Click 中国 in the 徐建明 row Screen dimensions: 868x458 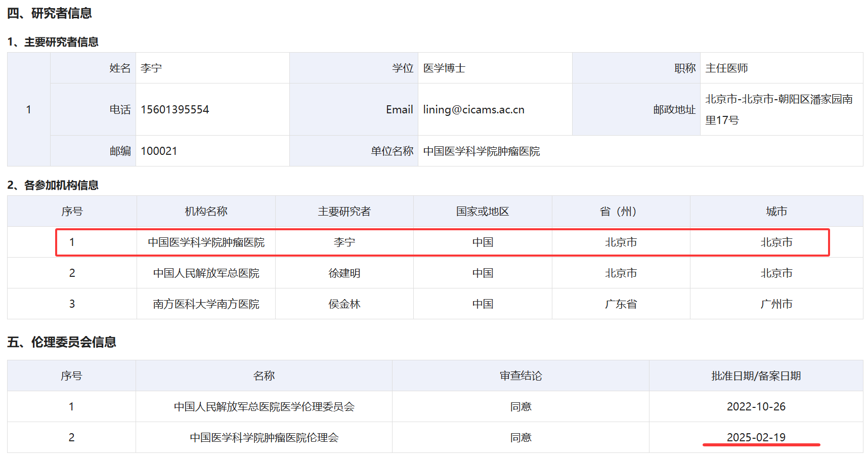[483, 273]
